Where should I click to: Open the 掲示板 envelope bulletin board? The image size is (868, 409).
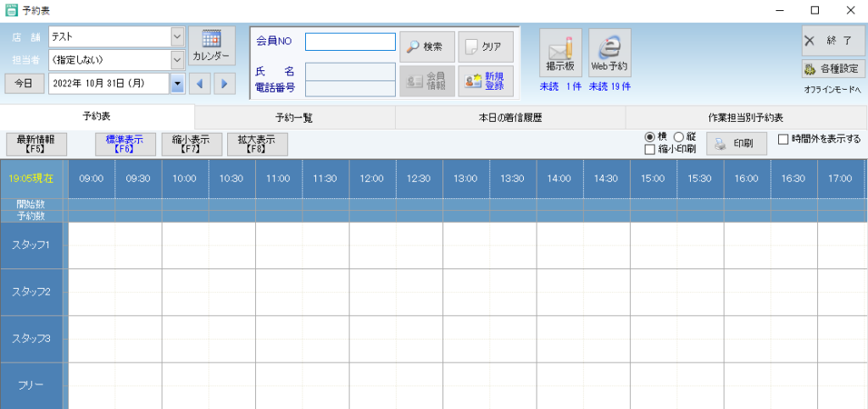pyautogui.click(x=560, y=53)
